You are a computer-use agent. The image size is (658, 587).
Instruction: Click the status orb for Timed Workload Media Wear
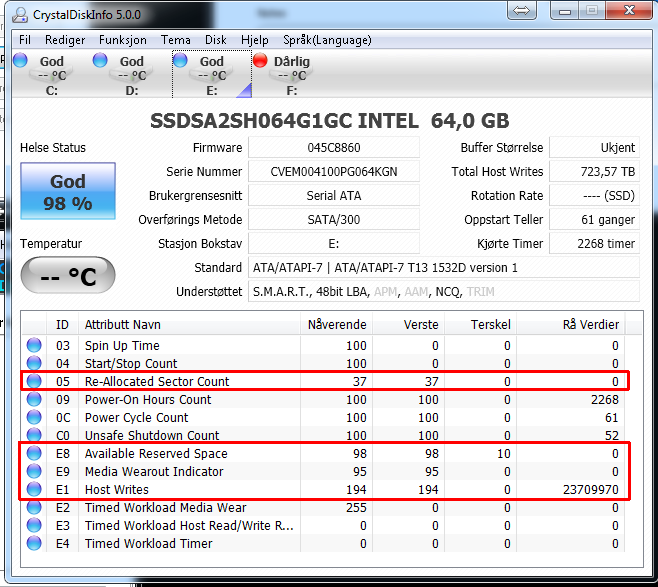tap(34, 507)
